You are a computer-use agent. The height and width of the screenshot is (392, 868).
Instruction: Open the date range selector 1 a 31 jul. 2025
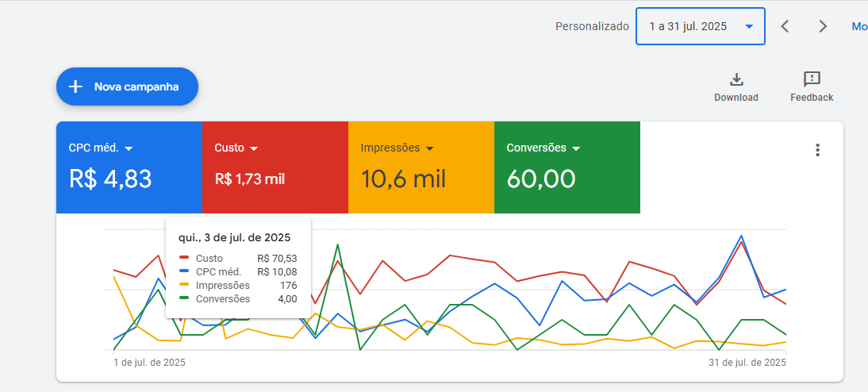point(700,26)
